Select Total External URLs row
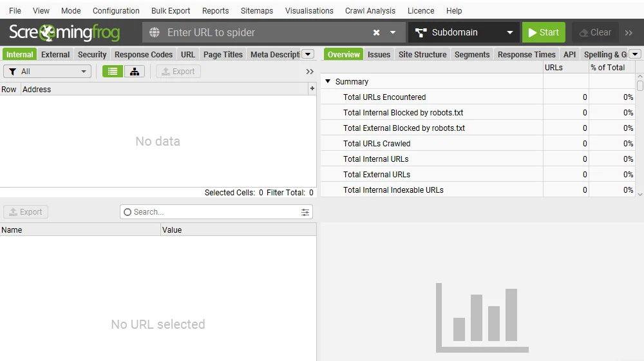 [x=478, y=174]
